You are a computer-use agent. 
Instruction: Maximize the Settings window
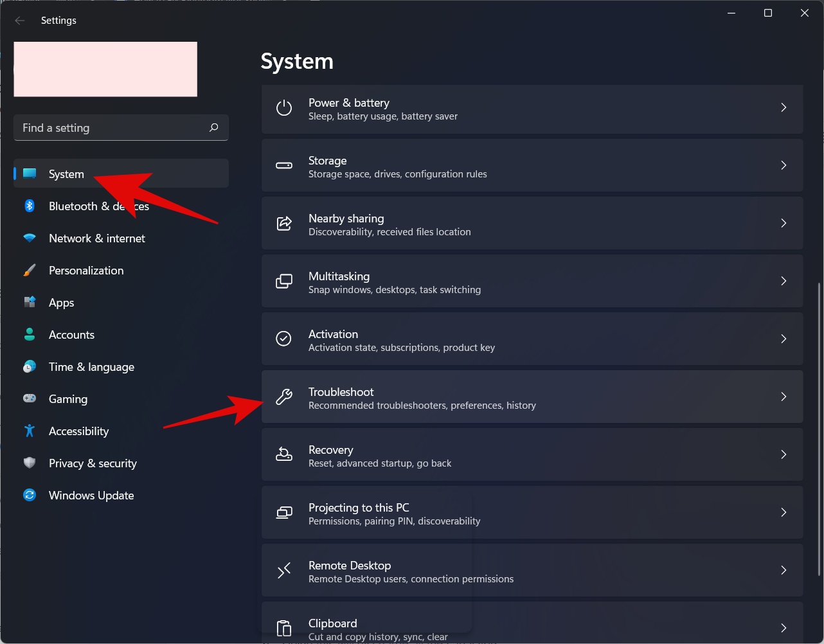click(768, 13)
